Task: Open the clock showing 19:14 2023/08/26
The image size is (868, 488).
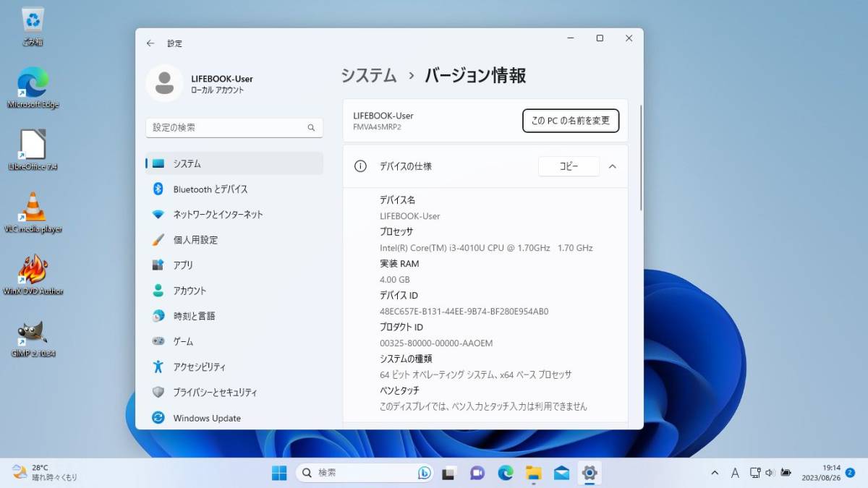Action: tap(821, 473)
